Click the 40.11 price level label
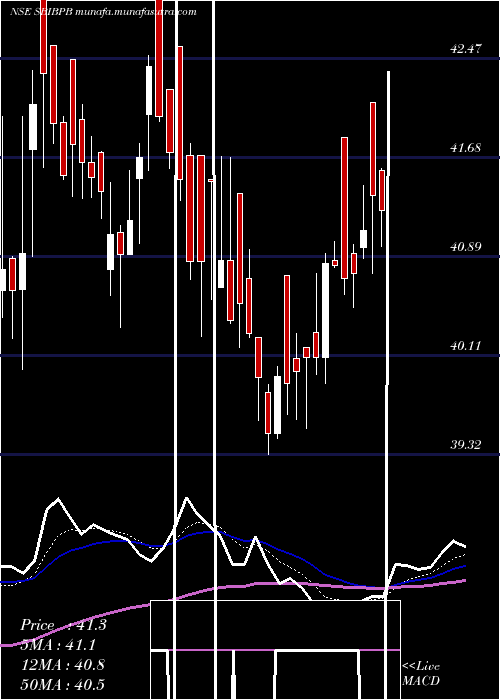The image size is (500, 700). click(466, 346)
